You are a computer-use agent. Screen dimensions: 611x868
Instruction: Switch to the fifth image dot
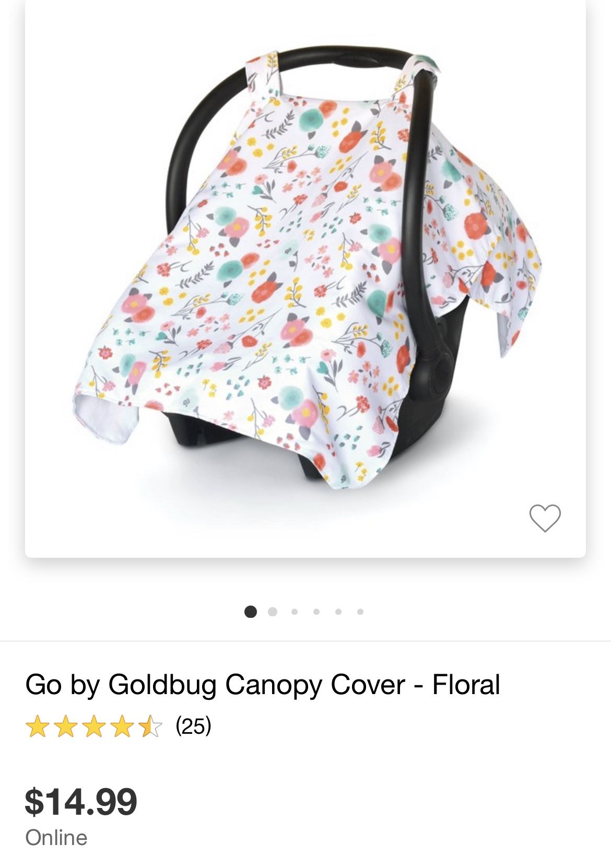(338, 612)
